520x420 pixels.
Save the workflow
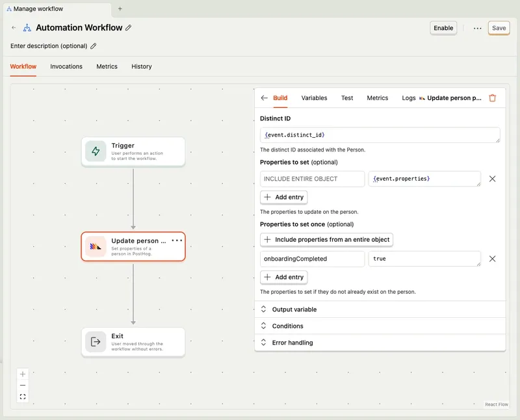pos(498,28)
